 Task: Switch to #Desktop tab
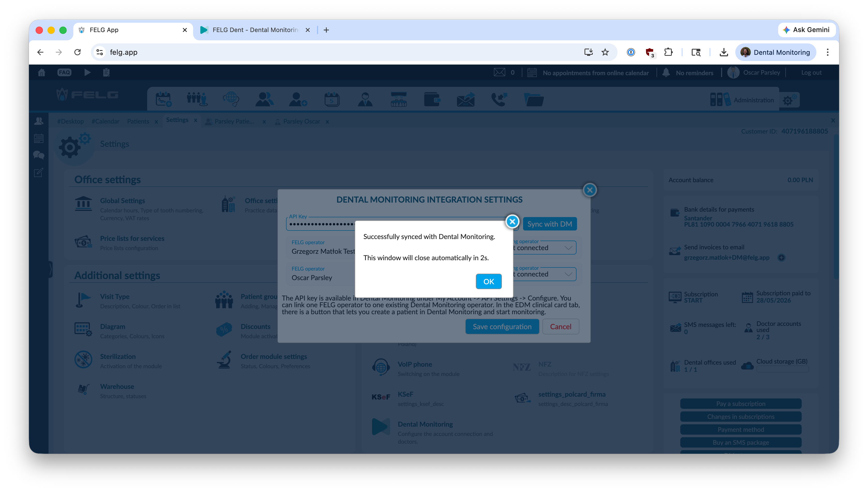coord(70,121)
